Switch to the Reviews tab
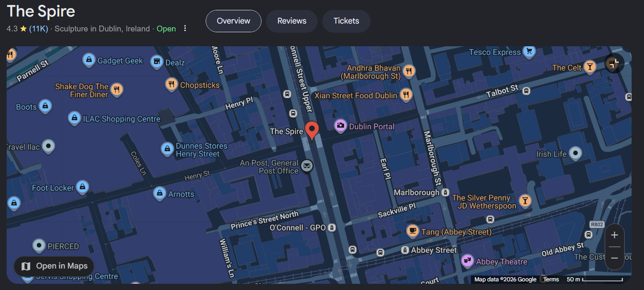 point(292,21)
